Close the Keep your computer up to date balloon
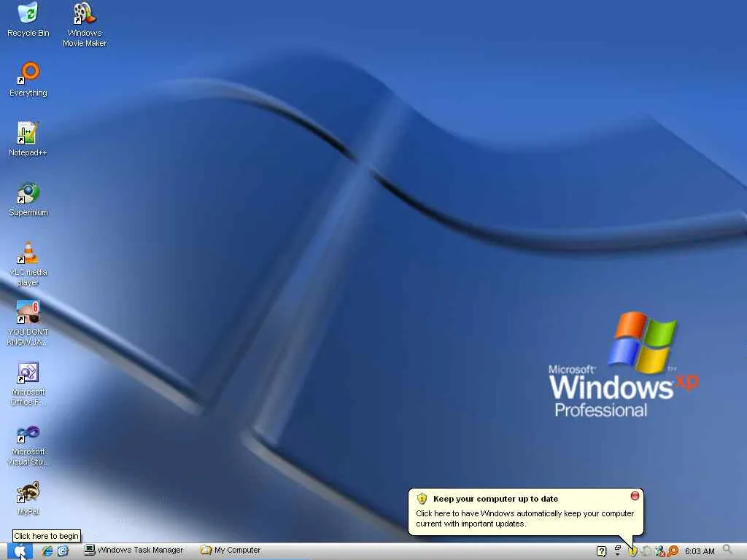 pyautogui.click(x=635, y=496)
